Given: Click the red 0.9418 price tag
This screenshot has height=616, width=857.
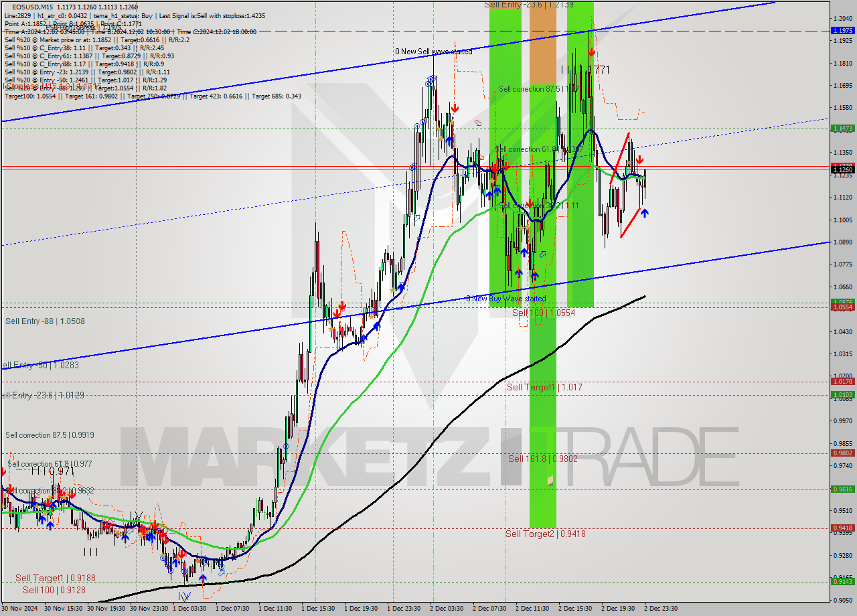Looking at the screenshot, I should 842,528.
